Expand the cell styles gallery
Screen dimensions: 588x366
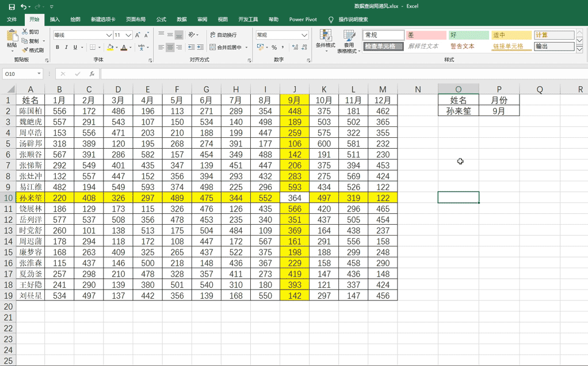579,49
